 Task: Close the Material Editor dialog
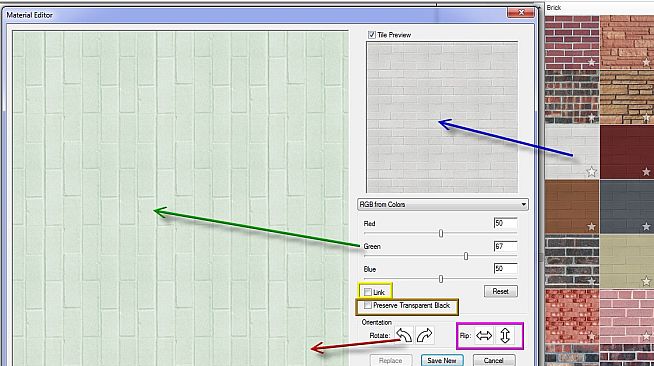click(x=521, y=13)
